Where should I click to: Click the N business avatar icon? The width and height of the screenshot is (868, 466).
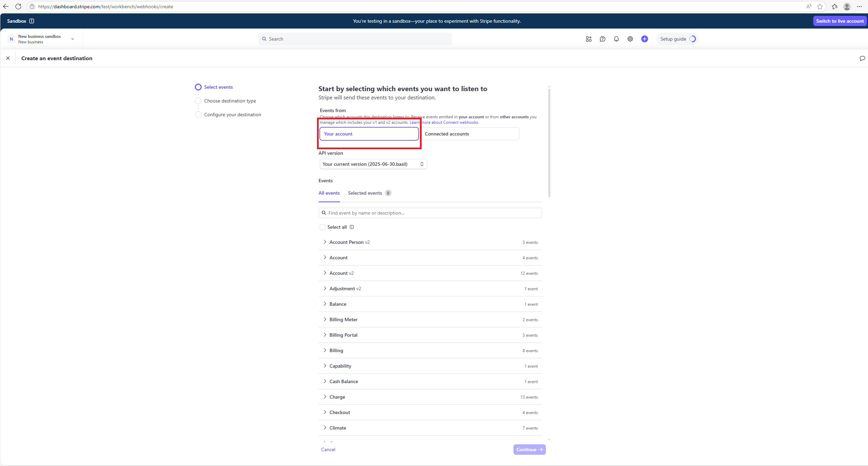11,39
